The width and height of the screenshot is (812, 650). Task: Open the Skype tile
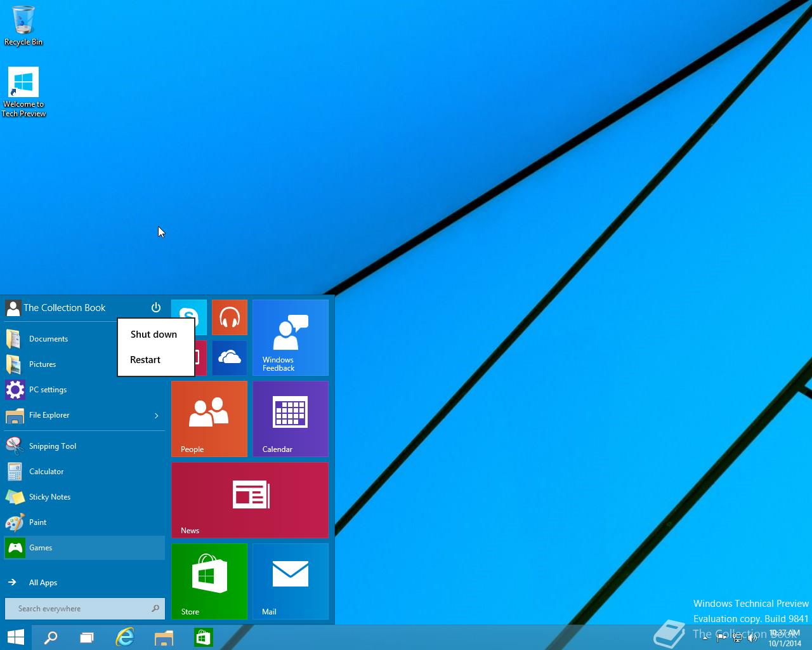click(189, 310)
